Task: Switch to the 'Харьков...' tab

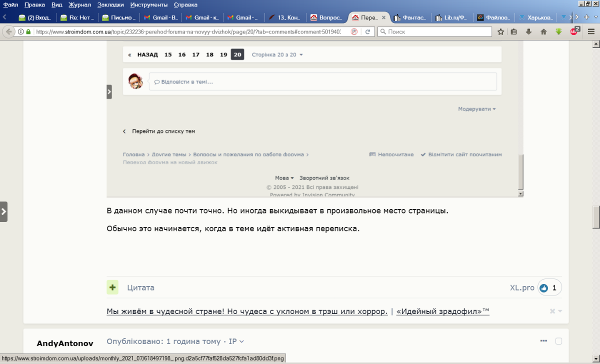Action: coord(536,17)
